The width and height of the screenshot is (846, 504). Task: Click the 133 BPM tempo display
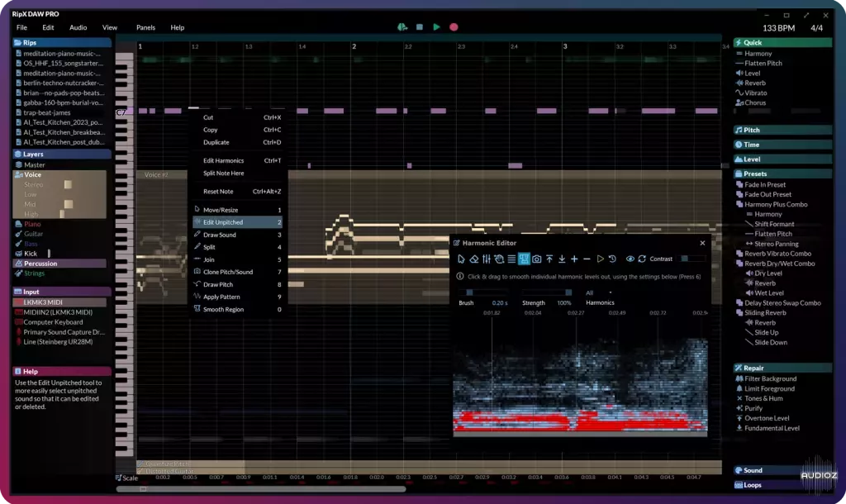coord(778,28)
